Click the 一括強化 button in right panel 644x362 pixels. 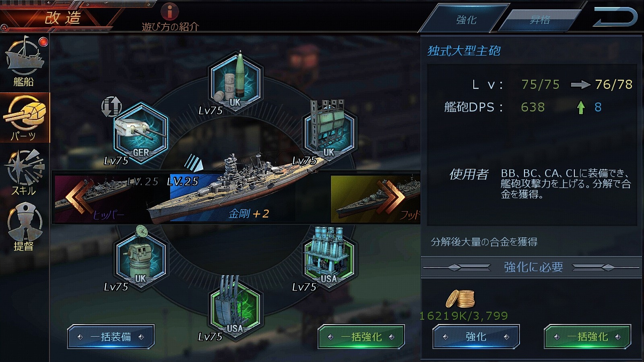pos(587,337)
